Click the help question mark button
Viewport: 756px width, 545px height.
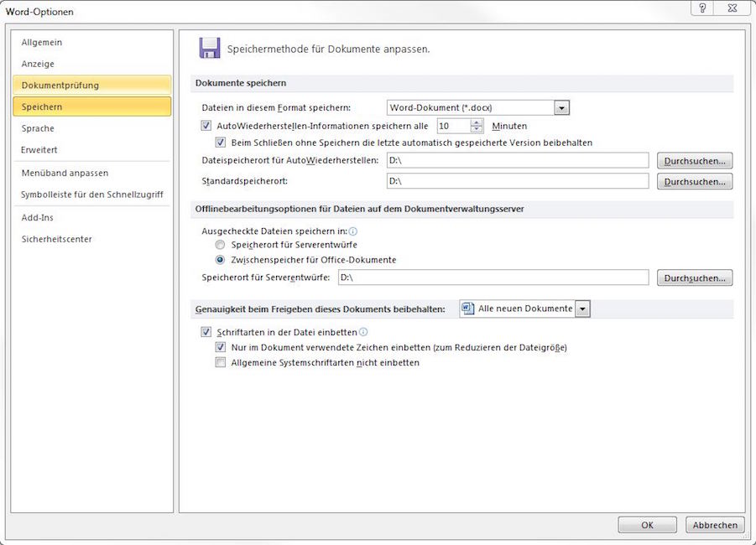point(702,8)
